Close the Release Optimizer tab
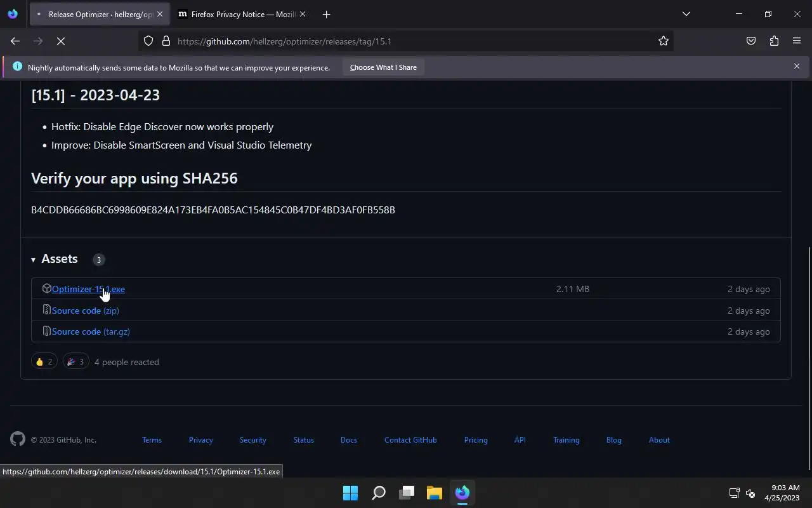Image resolution: width=812 pixels, height=508 pixels. pyautogui.click(x=160, y=14)
